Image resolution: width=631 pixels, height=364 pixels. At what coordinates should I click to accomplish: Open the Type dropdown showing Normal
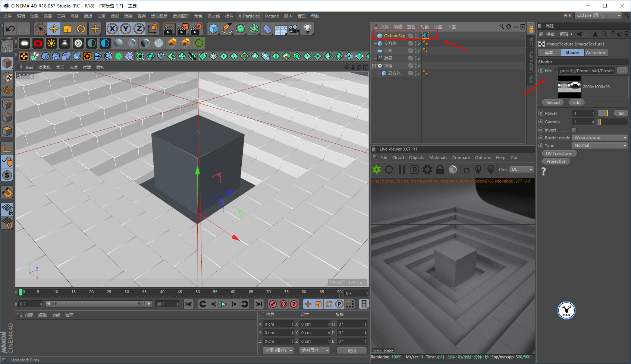[x=600, y=146]
